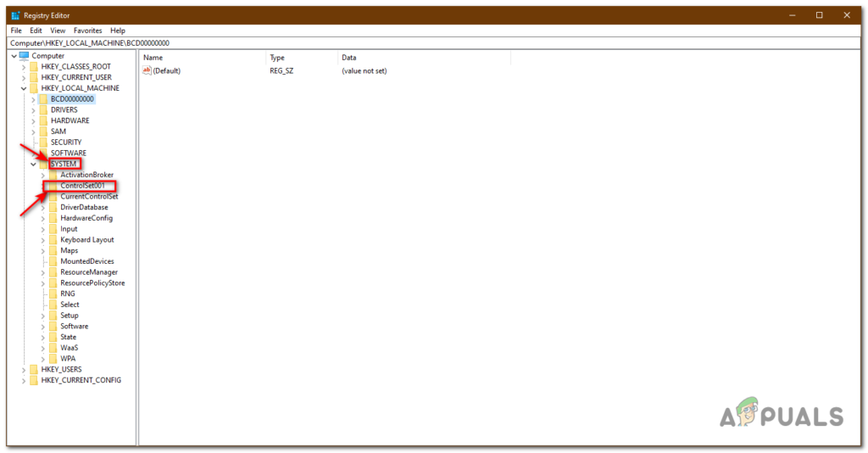Select the ResourcePolicyStore key label
Viewport: 868px width, 453px height.
point(92,283)
